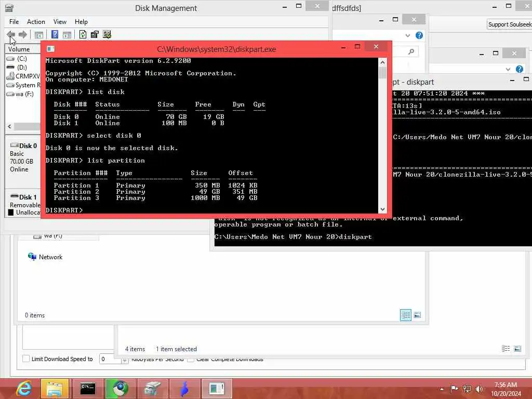Select the (C:) volume drive icon

click(x=10, y=59)
